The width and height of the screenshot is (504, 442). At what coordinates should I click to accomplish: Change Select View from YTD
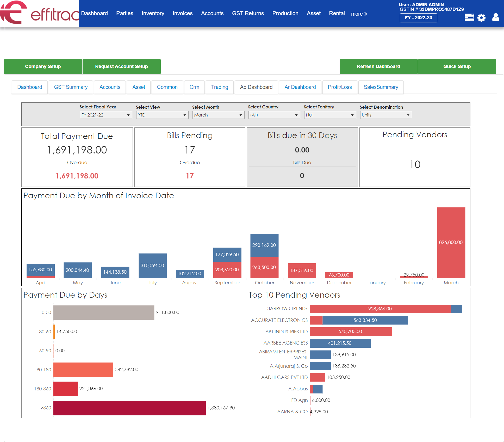(162, 115)
